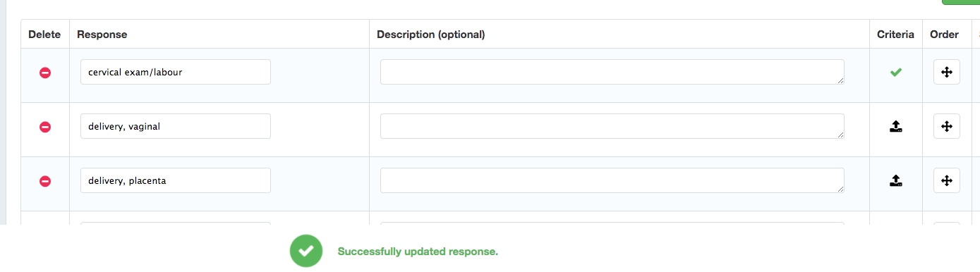This screenshot has height=272, width=980.
Task: Click the green success checkmark icon
Action: point(306,251)
